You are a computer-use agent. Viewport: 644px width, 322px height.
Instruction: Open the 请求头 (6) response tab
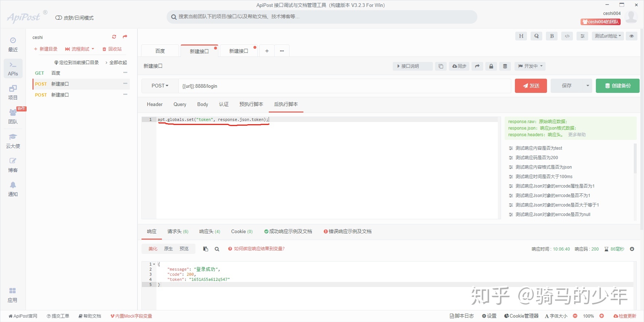tap(178, 232)
